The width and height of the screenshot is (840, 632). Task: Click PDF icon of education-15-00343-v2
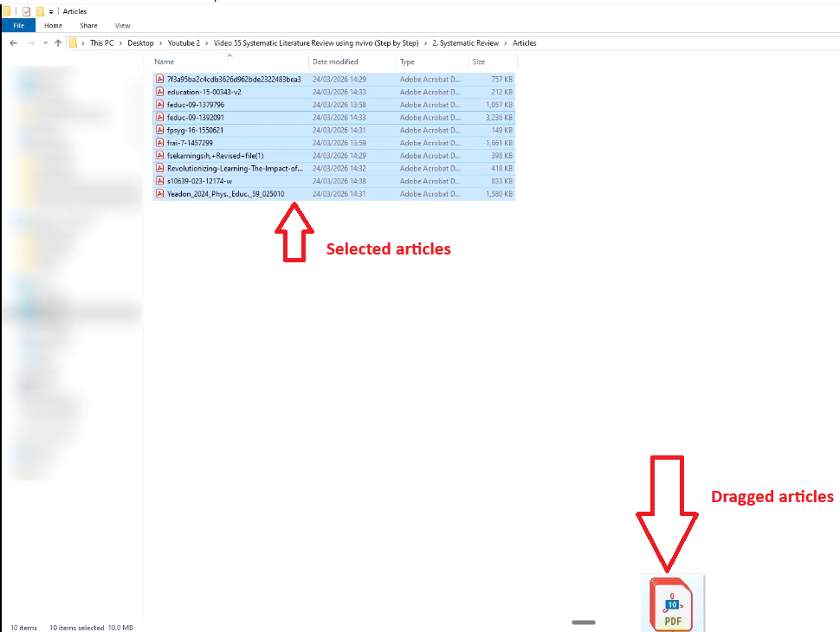coord(159,92)
